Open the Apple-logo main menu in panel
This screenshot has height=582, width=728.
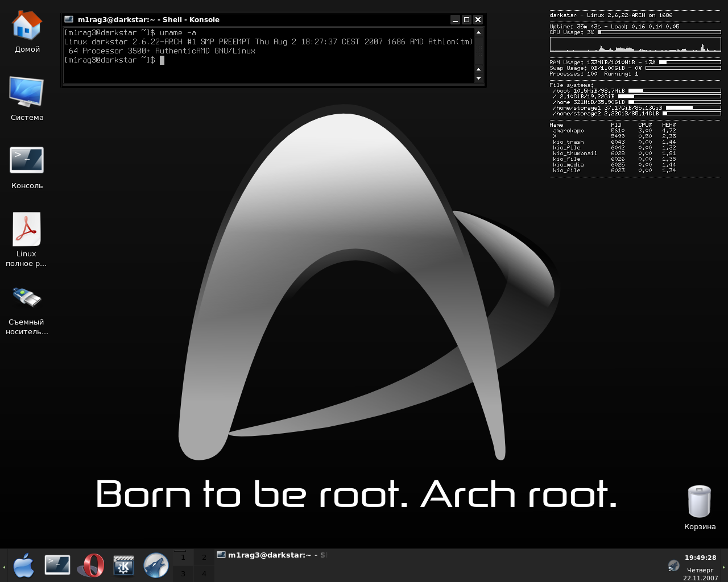24,566
